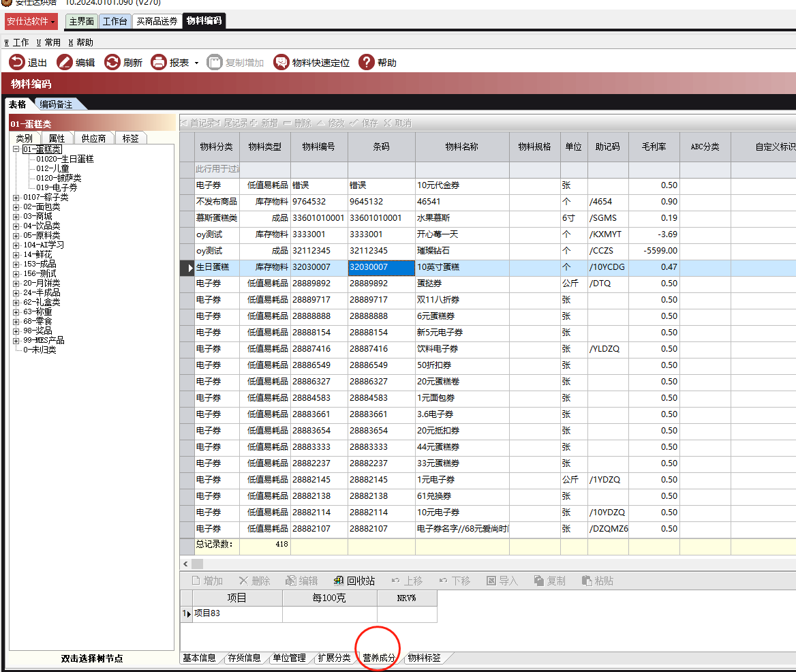This screenshot has height=672, width=796.
Task: Click the 编辑 pencil icon in top toolbar
Action: [65, 63]
